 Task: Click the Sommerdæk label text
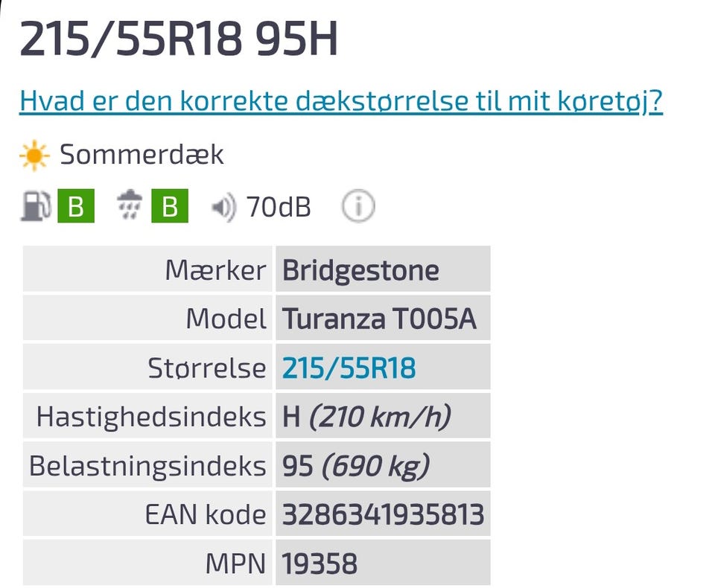[x=142, y=155]
